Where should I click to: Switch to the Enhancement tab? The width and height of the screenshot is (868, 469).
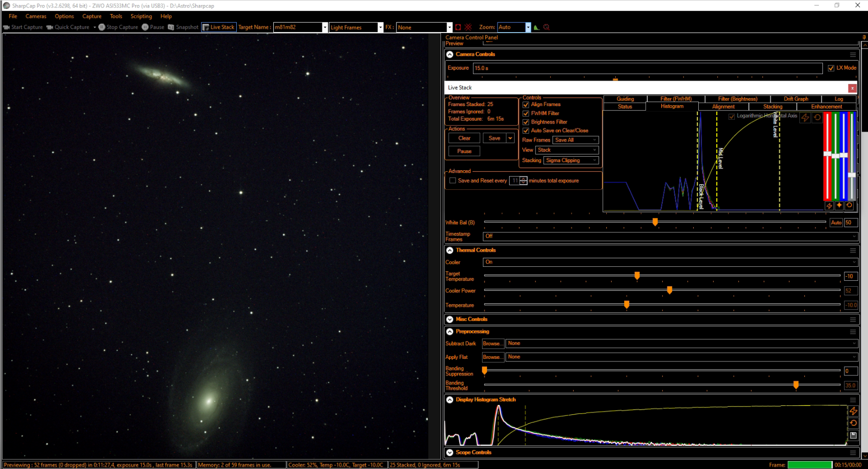826,107
